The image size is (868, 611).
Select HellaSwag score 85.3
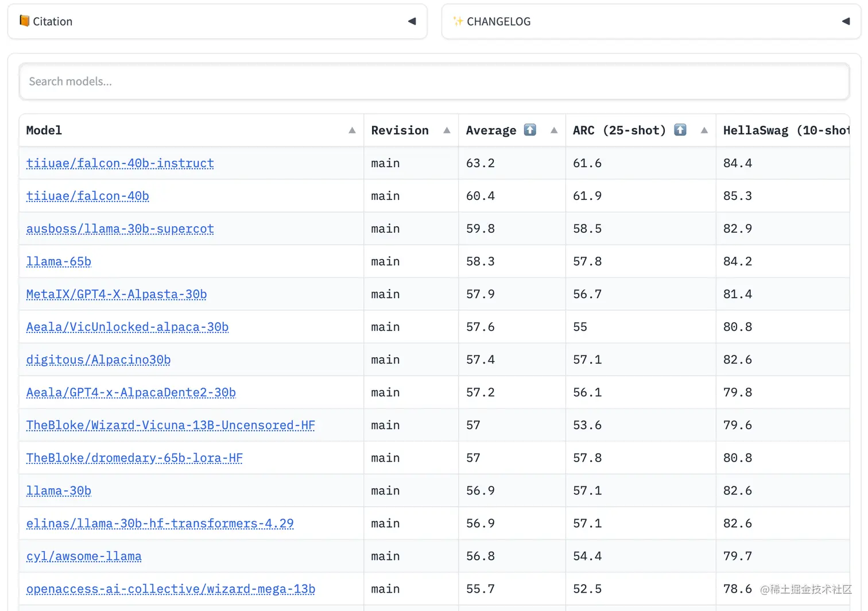pos(738,196)
